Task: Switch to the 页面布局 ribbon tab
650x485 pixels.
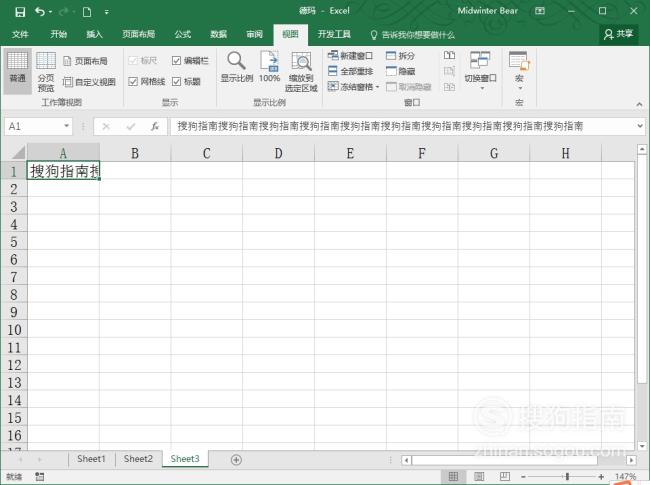Action: tap(138, 34)
